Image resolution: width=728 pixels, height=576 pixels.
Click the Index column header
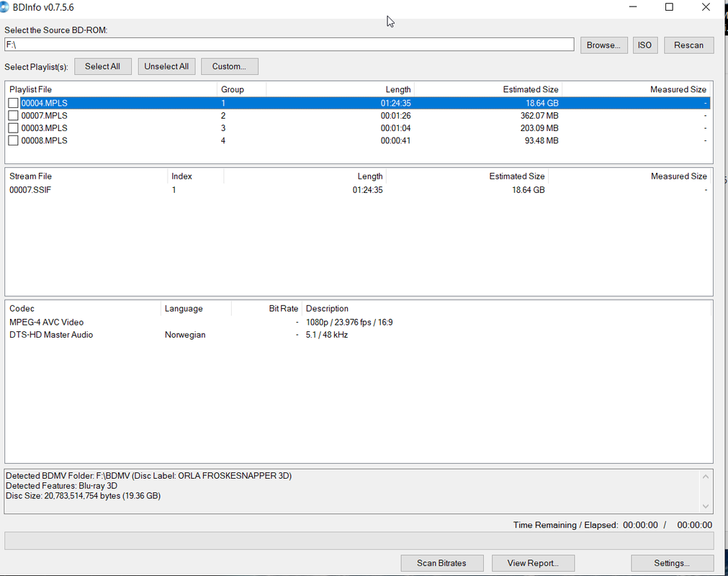click(195, 176)
